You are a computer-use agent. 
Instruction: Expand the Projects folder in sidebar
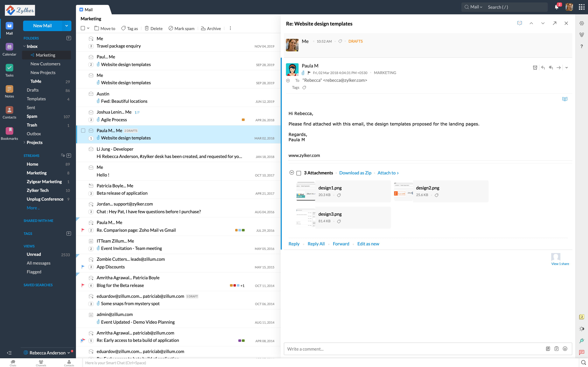24,142
